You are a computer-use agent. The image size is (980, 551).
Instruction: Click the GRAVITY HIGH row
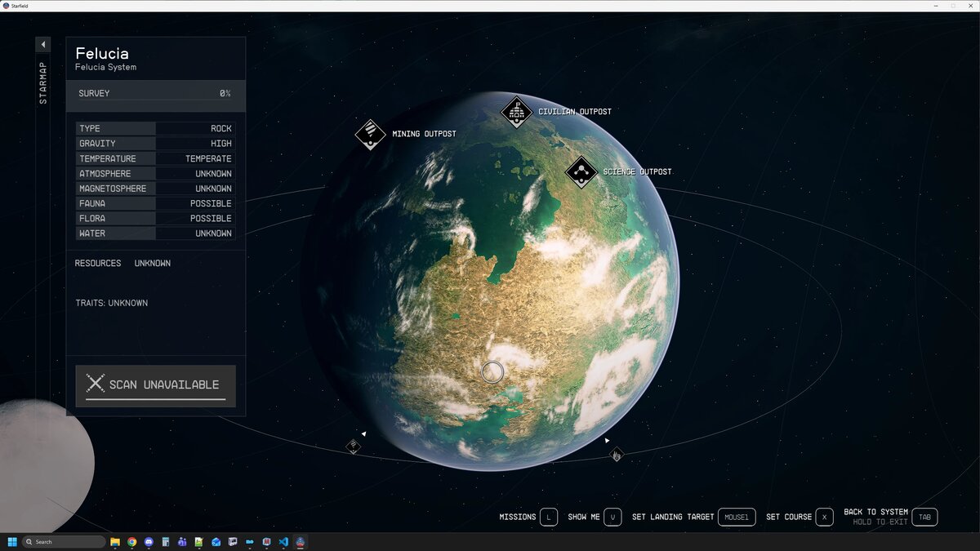[155, 144]
